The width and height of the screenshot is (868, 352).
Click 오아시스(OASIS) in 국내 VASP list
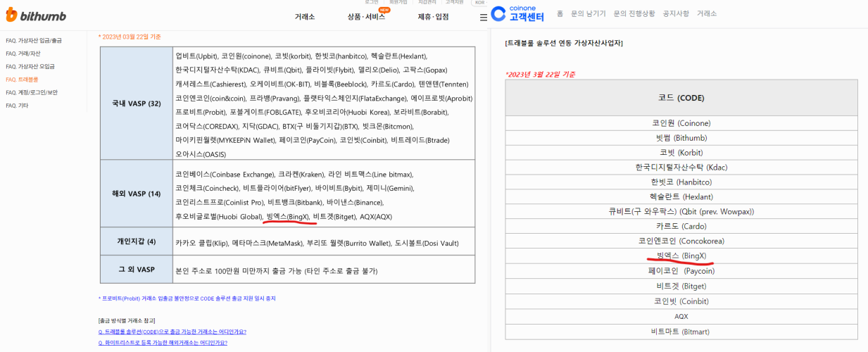coord(201,154)
